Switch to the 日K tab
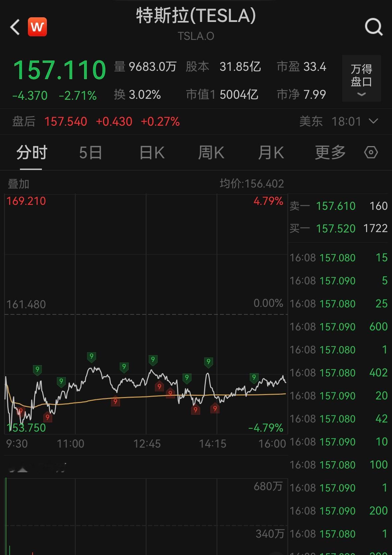The image size is (392, 555). (x=152, y=153)
